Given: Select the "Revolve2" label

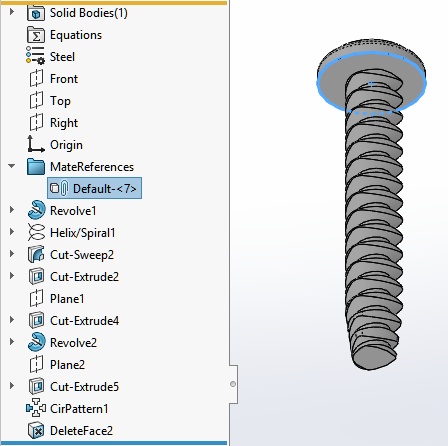Looking at the screenshot, I should (x=73, y=343).
